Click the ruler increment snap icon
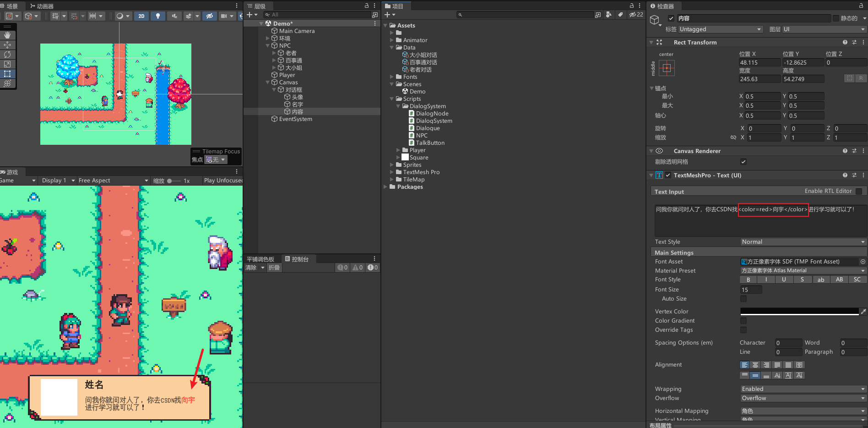 pyautogui.click(x=93, y=16)
